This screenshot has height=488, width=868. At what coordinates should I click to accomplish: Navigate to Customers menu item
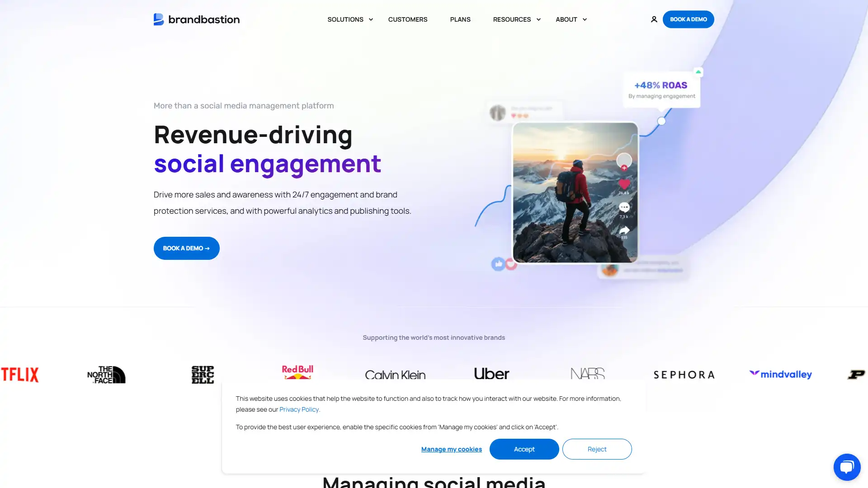[x=408, y=19]
